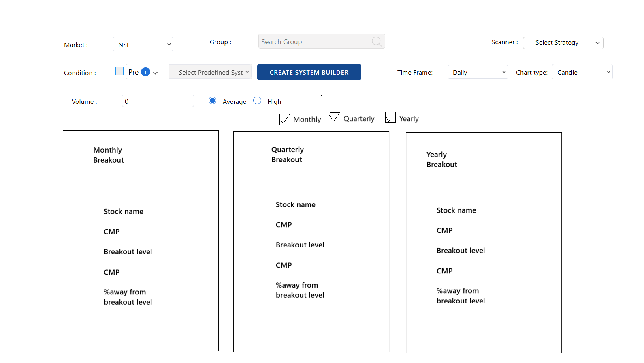This screenshot has height=363, width=644.
Task: Toggle the Condition checkbox
Action: point(119,71)
